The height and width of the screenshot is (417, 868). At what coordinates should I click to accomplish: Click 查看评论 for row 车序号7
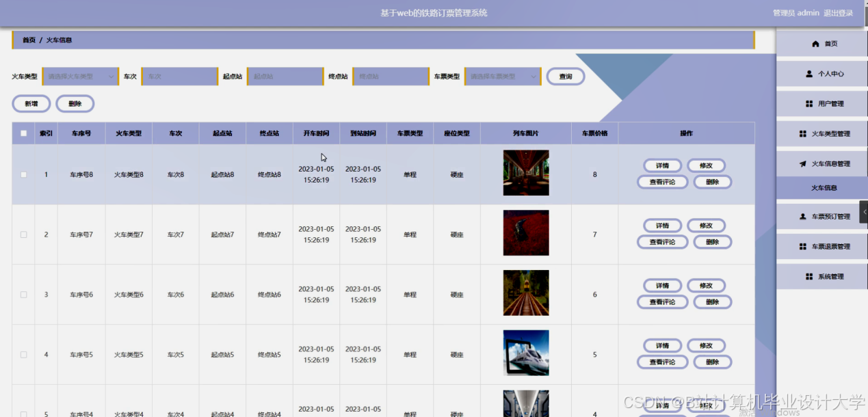click(x=662, y=242)
